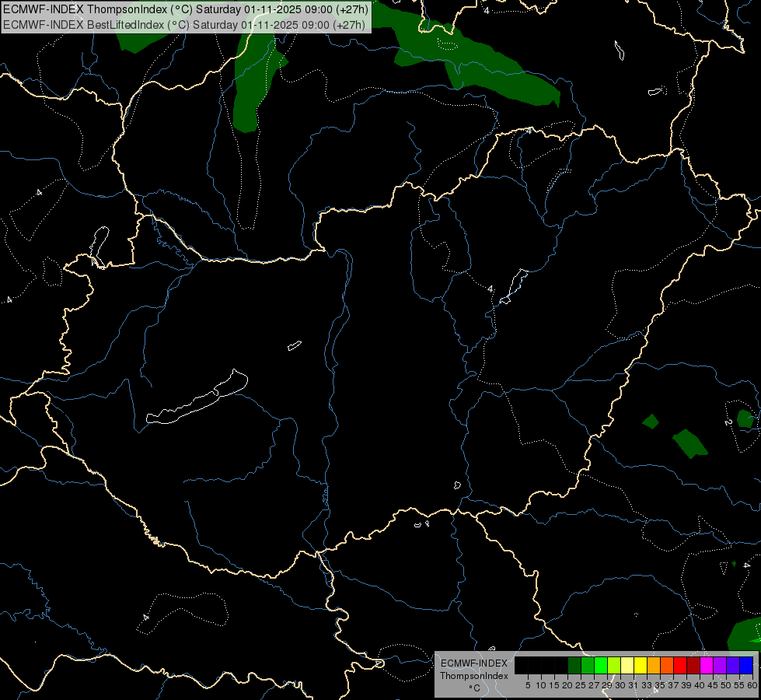Click legend tick label 10

[x=541, y=685]
